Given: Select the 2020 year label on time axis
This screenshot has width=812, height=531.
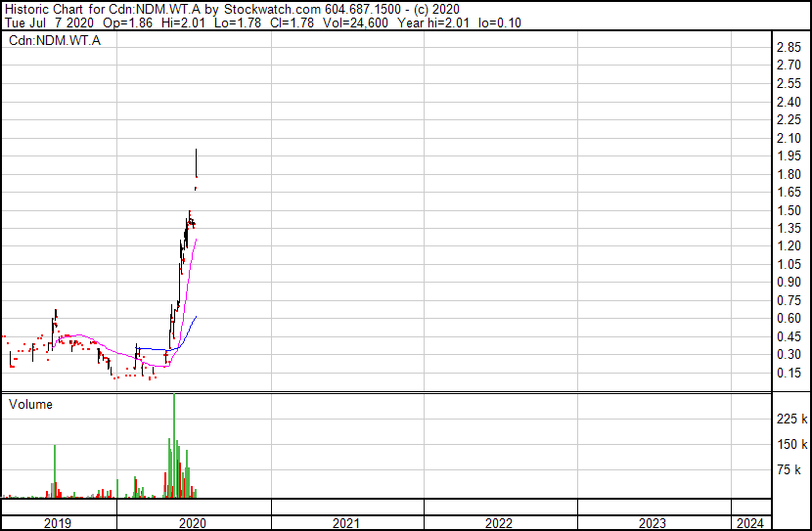Looking at the screenshot, I should 193,523.
